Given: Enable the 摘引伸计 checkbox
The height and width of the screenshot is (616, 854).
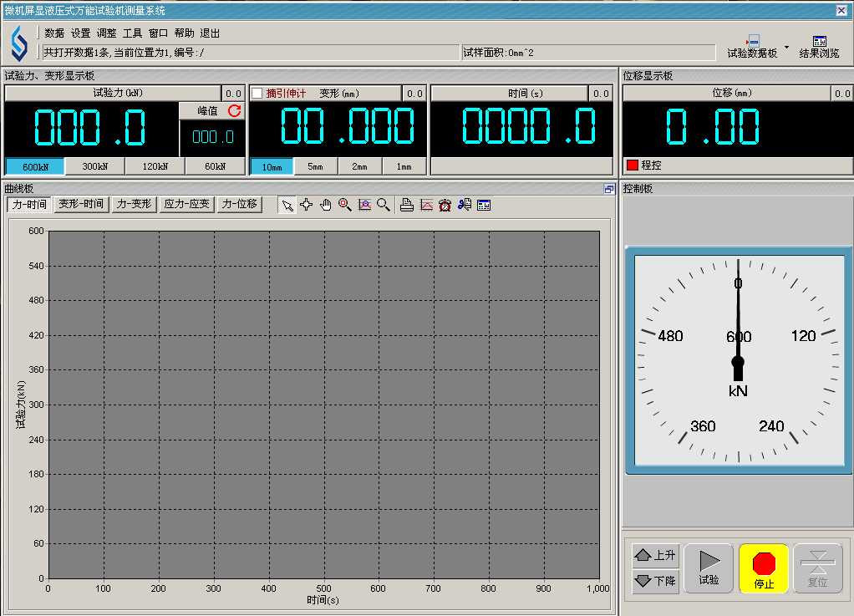Looking at the screenshot, I should pyautogui.click(x=257, y=94).
